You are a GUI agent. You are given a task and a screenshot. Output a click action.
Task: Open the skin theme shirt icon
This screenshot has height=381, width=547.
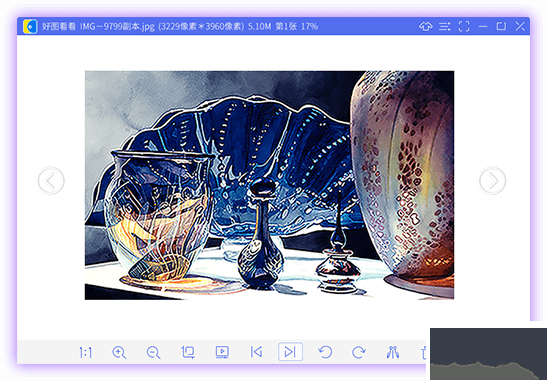[426, 26]
